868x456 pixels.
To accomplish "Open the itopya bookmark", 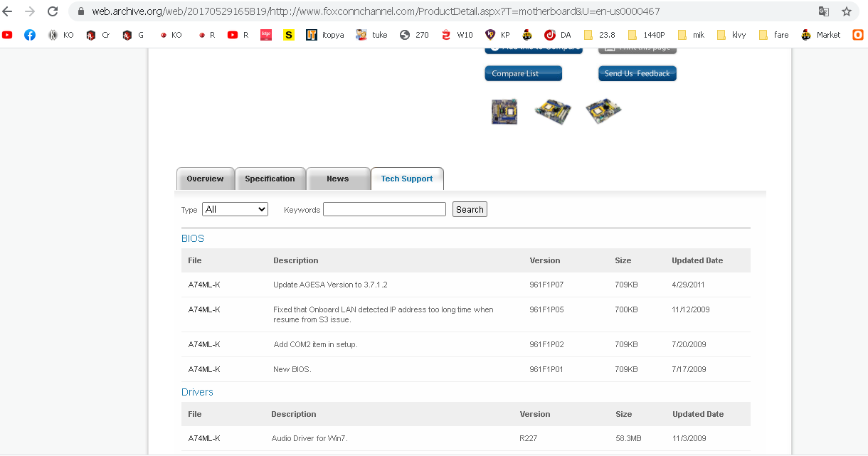I will (324, 34).
